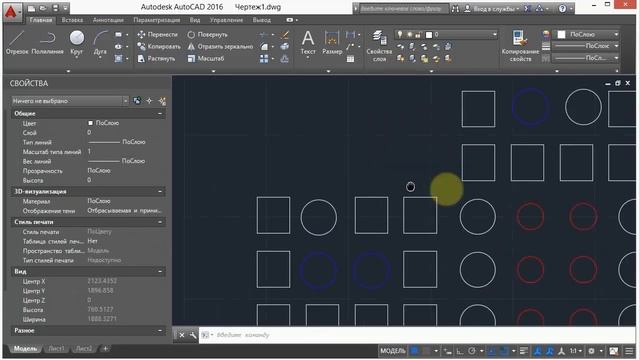The height and width of the screenshot is (360, 640).
Task: Collapse the Вид section
Action: [x=160, y=271]
